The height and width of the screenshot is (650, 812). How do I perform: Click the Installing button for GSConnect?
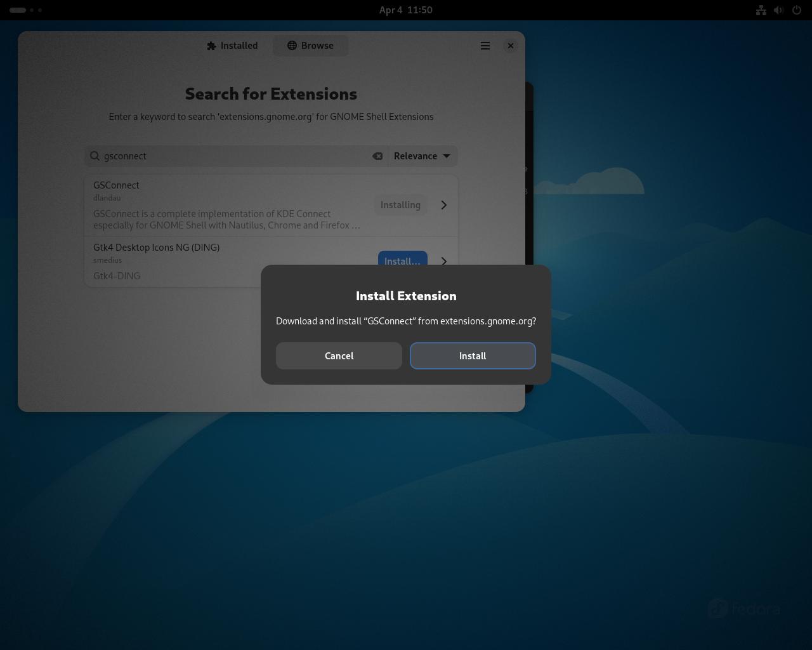(400, 205)
